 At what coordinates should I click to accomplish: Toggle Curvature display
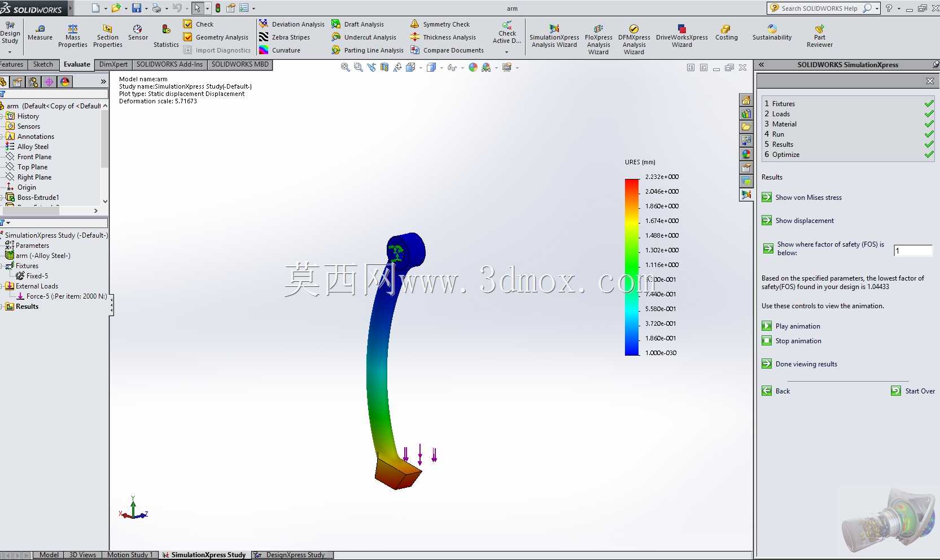(280, 50)
